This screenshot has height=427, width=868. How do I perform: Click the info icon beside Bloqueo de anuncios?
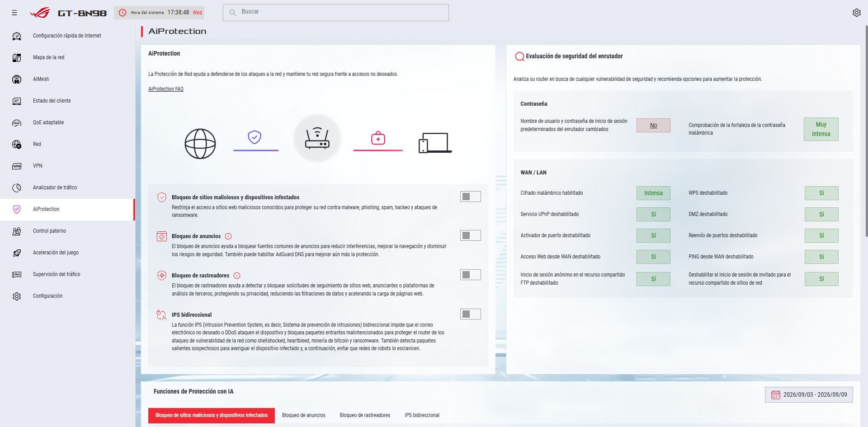coord(228,236)
